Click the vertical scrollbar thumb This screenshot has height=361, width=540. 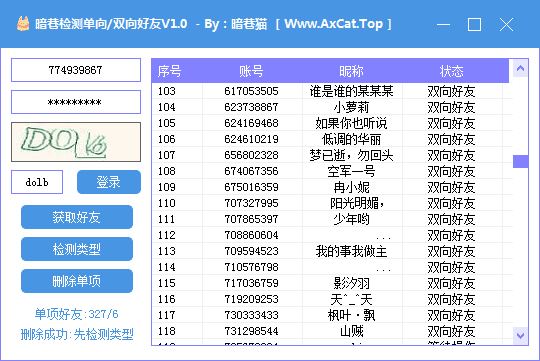pos(520,161)
